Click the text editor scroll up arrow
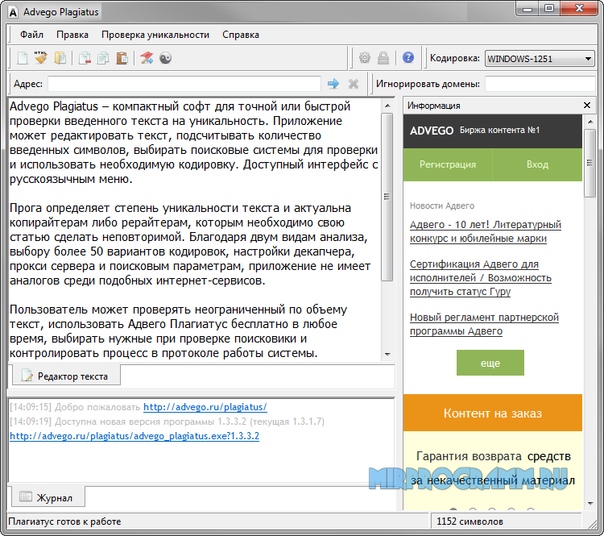The height and width of the screenshot is (536, 604). [388, 105]
